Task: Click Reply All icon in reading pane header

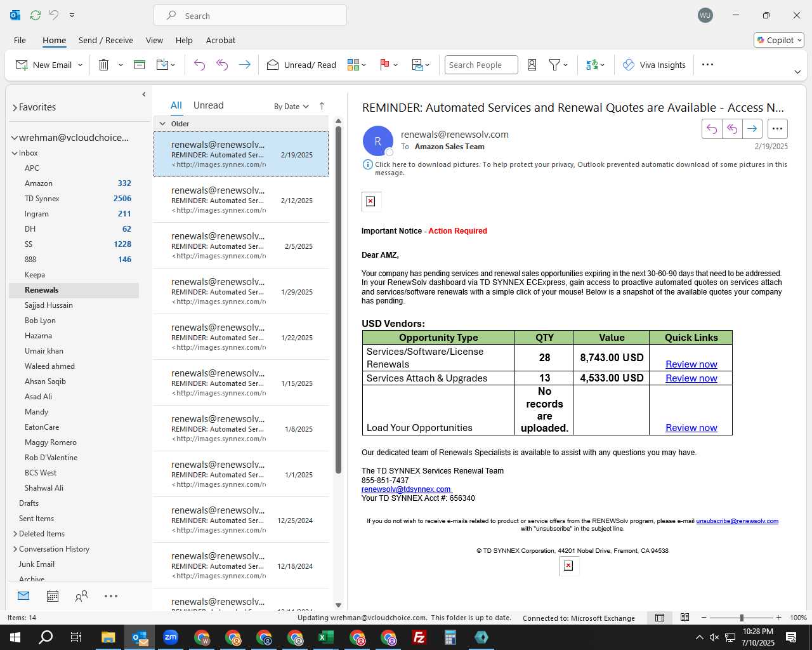Action: point(732,129)
